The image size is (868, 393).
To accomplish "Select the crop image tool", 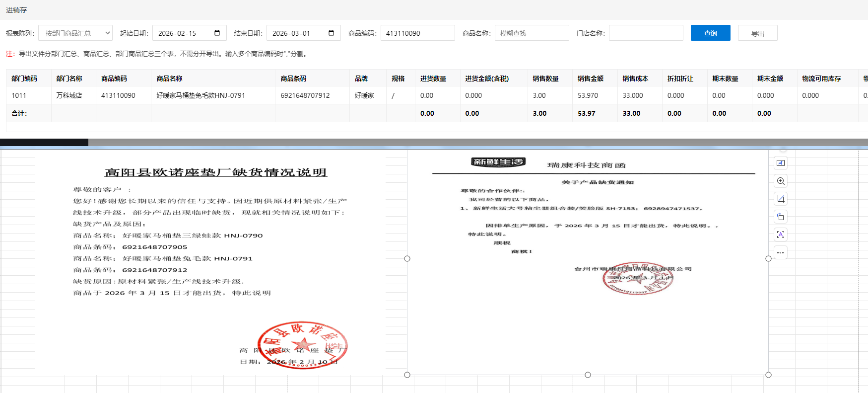I will click(781, 199).
